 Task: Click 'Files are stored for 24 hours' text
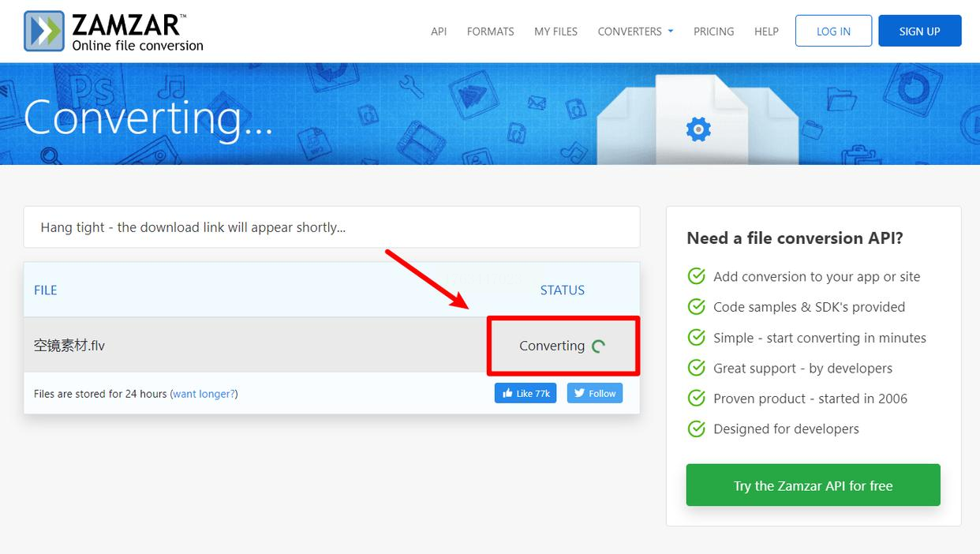pos(100,394)
